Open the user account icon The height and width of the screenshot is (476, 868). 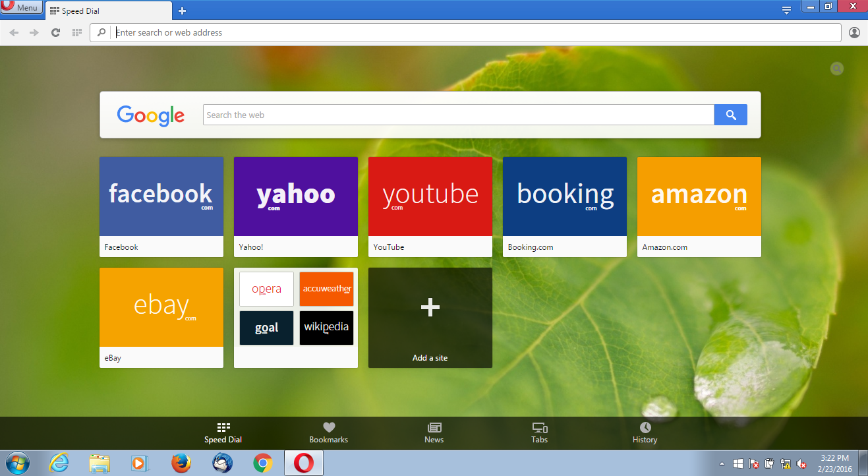click(854, 32)
